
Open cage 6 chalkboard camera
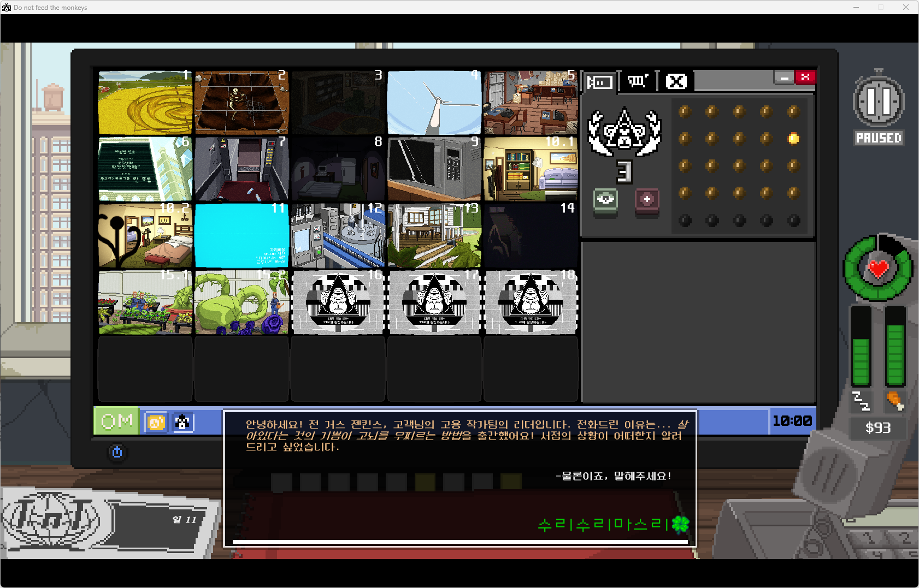point(145,169)
